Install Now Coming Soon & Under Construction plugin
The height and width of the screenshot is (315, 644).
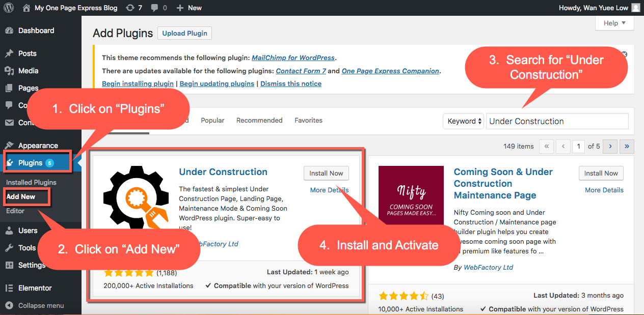pyautogui.click(x=601, y=173)
